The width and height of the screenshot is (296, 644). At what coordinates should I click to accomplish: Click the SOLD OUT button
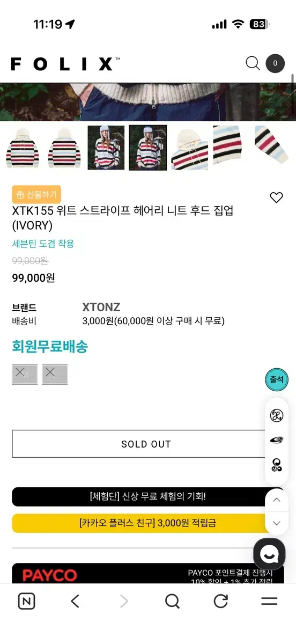pos(146,444)
